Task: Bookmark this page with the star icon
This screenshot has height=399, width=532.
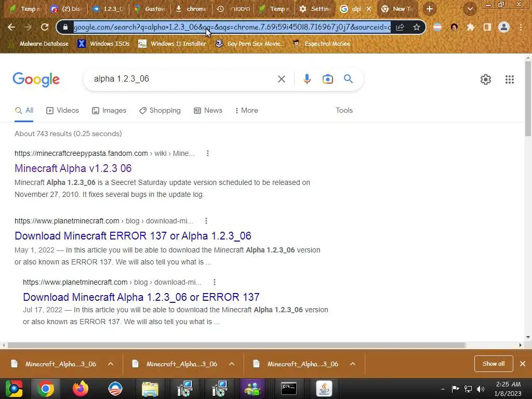Action: click(x=417, y=27)
